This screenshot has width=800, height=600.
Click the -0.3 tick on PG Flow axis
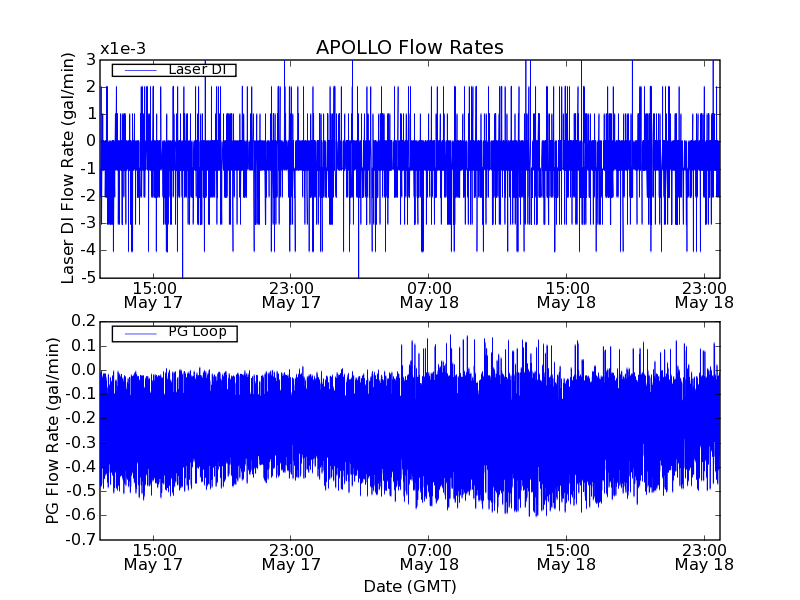coord(79,443)
